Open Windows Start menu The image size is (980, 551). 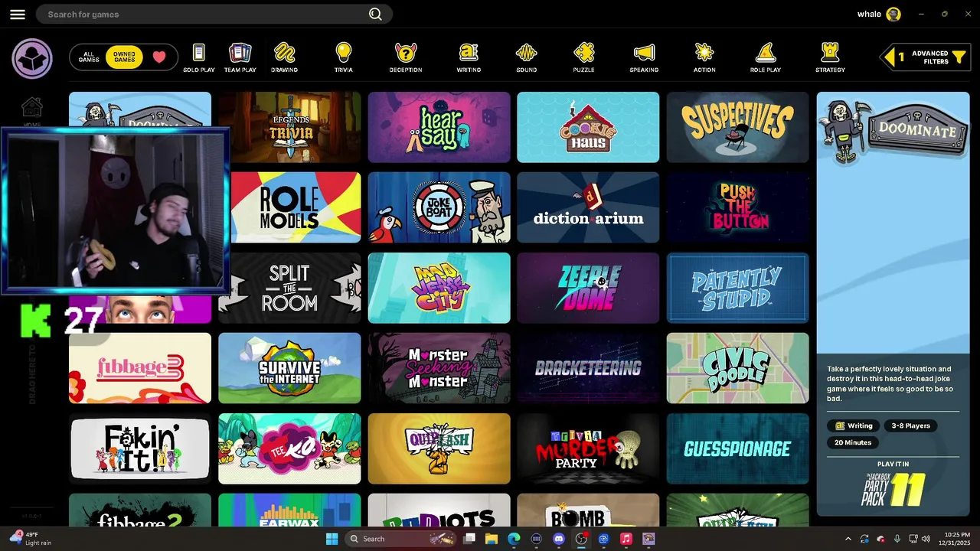332,539
